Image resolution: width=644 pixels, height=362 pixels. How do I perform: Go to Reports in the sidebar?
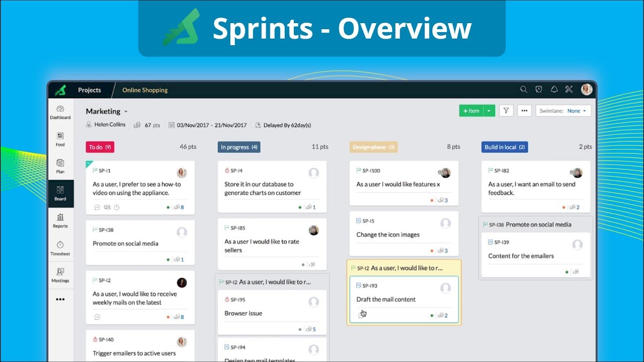(60, 221)
